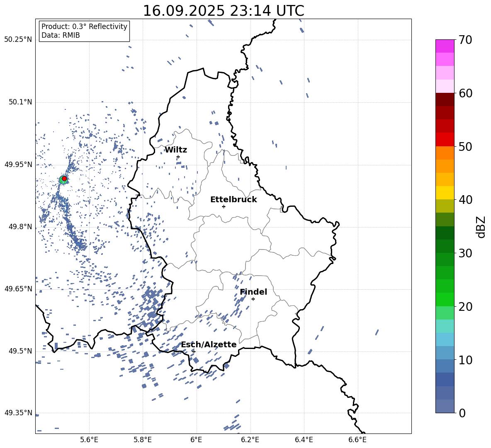Viewport: 491px width, 448px height.
Task: Click the 6.2°E longitude label
Action: (250, 440)
